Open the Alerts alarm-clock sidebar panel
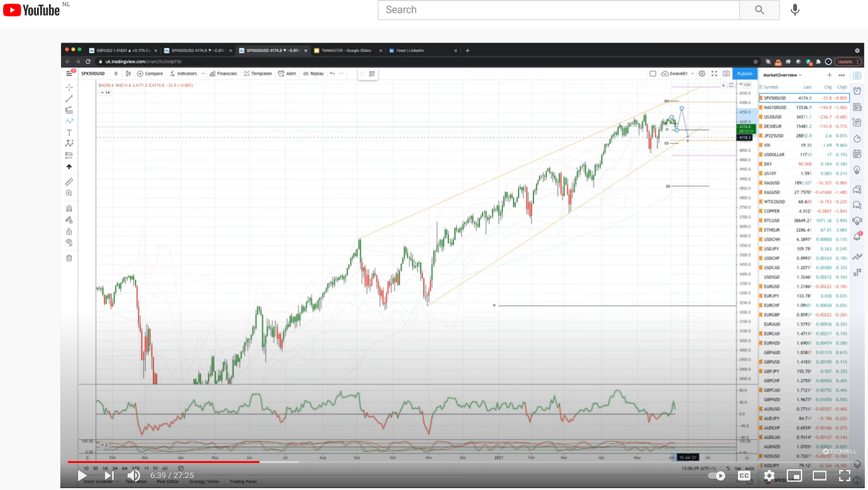 [857, 91]
